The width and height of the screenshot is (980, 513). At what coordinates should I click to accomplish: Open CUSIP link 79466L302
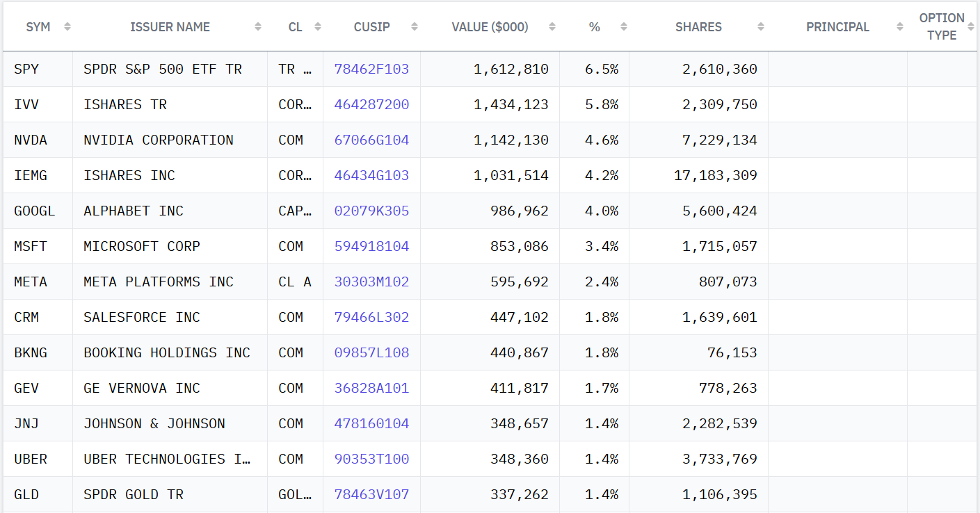(371, 317)
